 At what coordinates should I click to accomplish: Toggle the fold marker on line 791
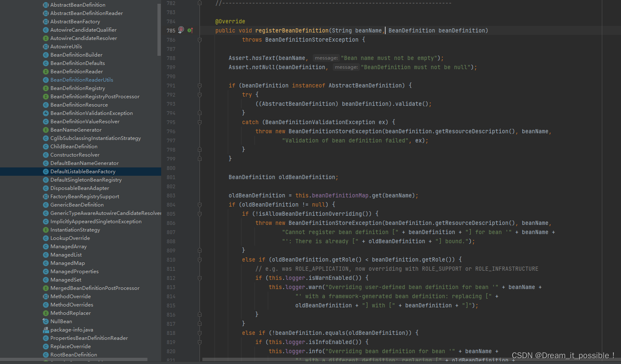[200, 86]
